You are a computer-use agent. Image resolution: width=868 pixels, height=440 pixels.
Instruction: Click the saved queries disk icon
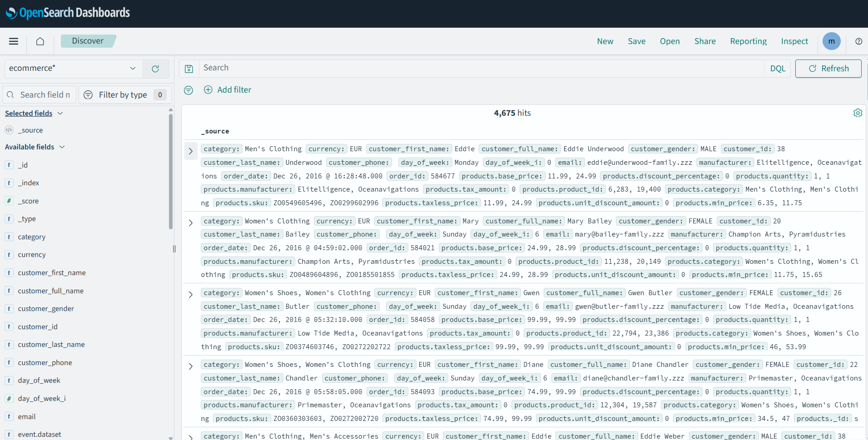189,69
